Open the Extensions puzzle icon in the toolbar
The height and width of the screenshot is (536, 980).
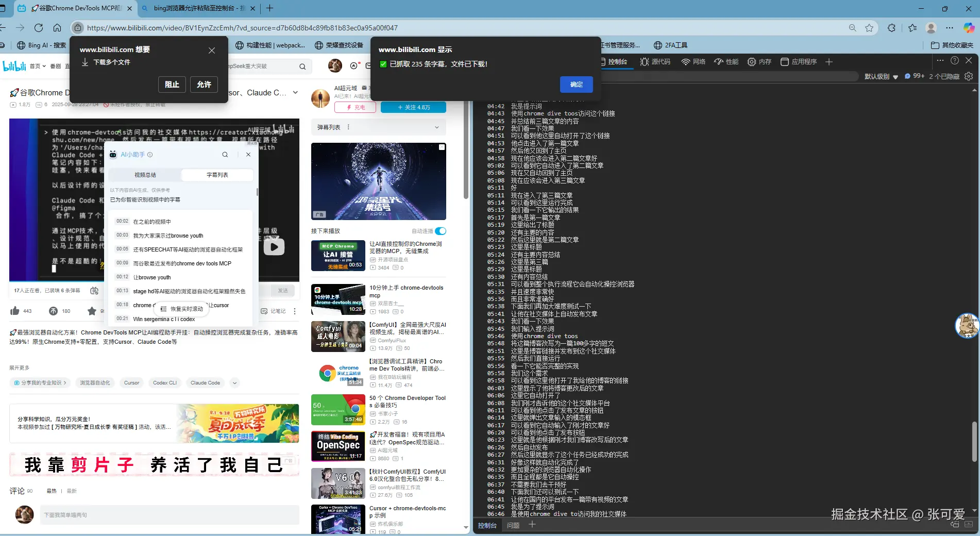coord(891,28)
